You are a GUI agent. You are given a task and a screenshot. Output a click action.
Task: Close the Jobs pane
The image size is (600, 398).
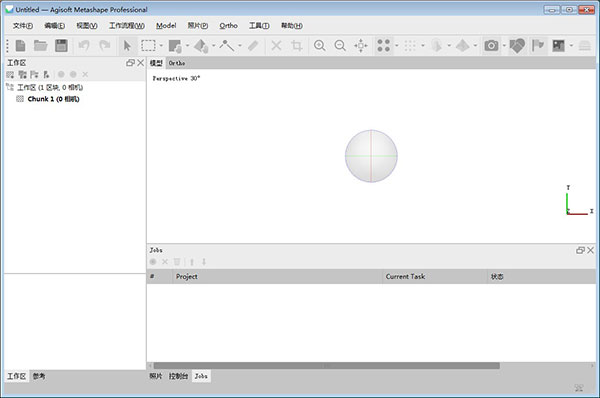pyautogui.click(x=590, y=250)
